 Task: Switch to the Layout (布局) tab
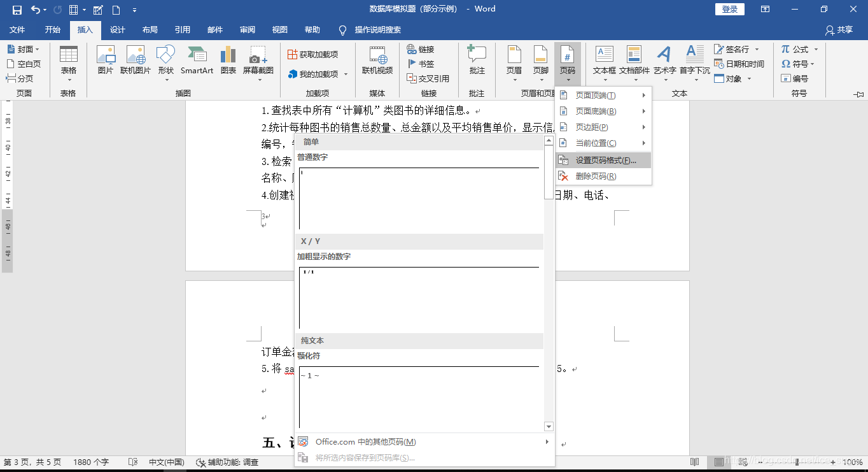150,30
